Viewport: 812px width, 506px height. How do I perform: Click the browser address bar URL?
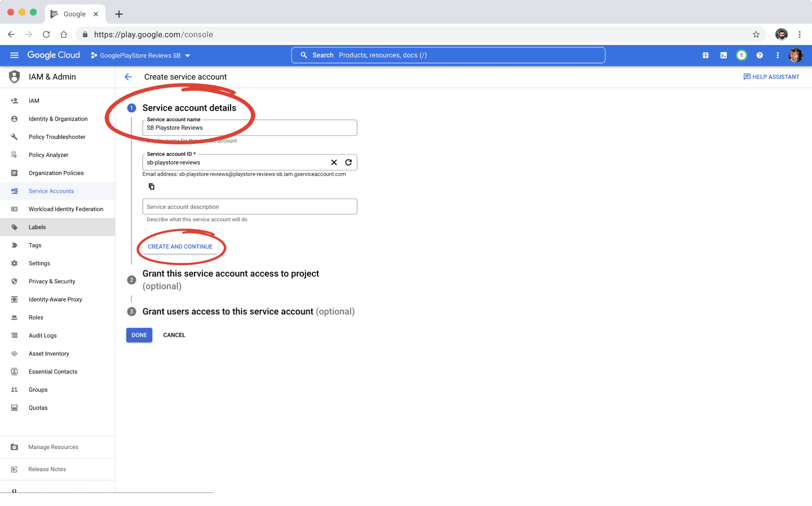(153, 34)
